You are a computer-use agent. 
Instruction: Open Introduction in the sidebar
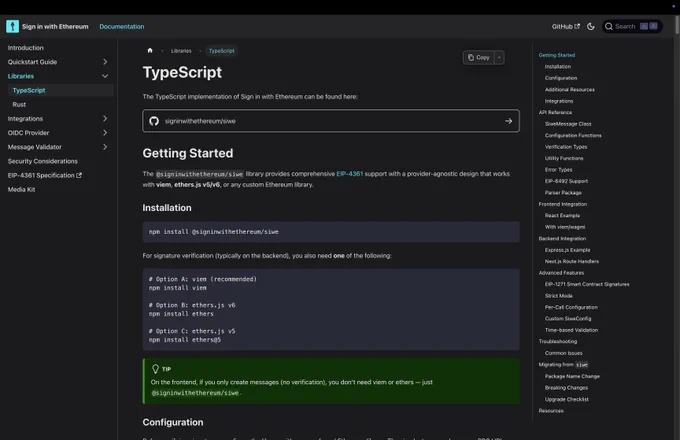click(x=26, y=48)
